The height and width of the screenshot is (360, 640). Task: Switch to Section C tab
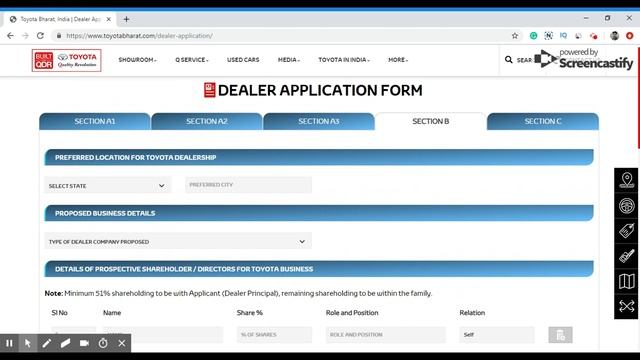543,122
